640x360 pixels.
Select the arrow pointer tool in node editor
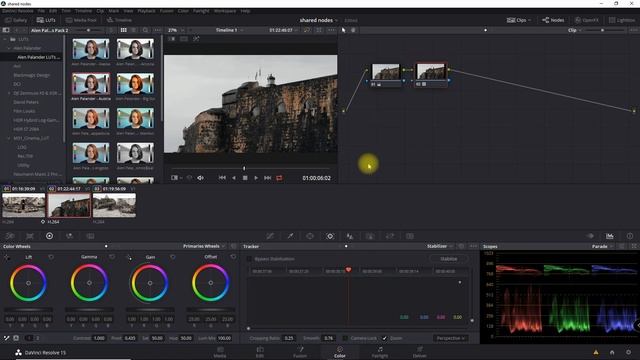pos(344,30)
